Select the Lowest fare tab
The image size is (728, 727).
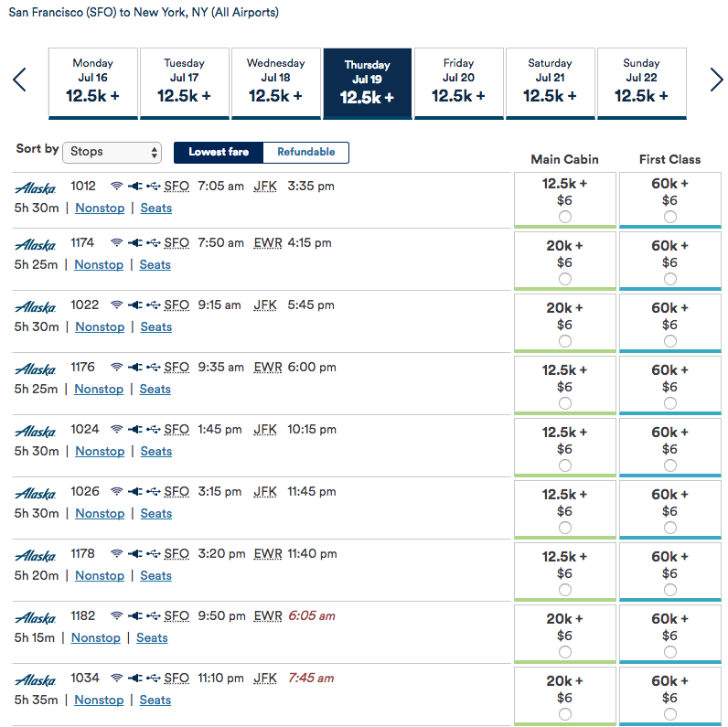[x=219, y=153]
